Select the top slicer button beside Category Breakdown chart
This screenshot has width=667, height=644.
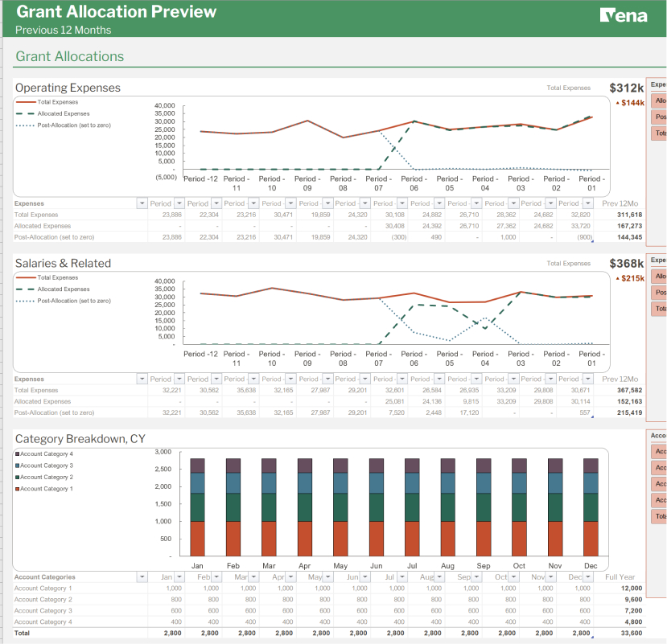coord(659,451)
